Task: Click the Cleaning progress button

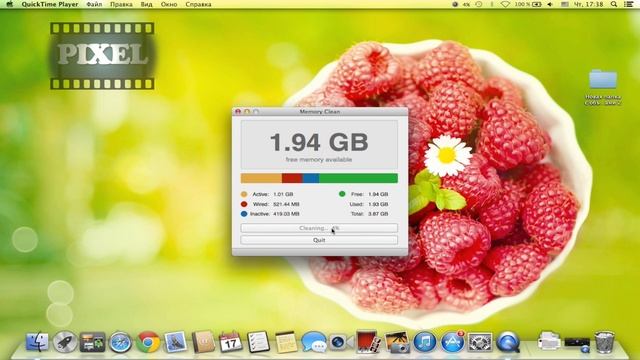Action: click(x=319, y=228)
